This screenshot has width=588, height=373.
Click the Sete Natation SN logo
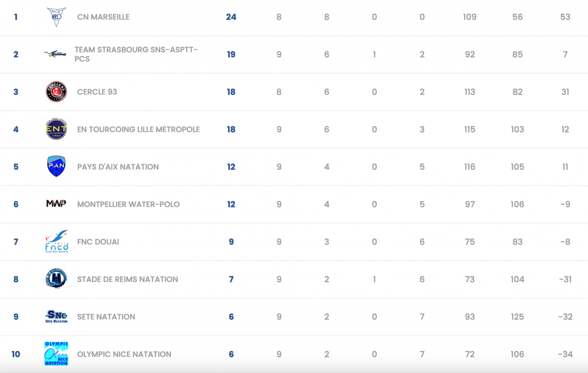(x=56, y=317)
